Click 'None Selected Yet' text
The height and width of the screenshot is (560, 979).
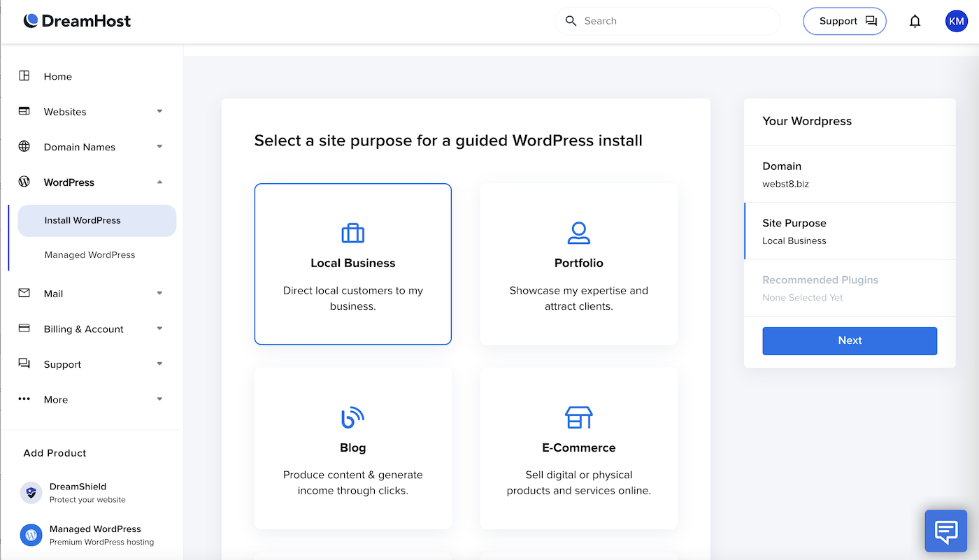click(x=803, y=298)
